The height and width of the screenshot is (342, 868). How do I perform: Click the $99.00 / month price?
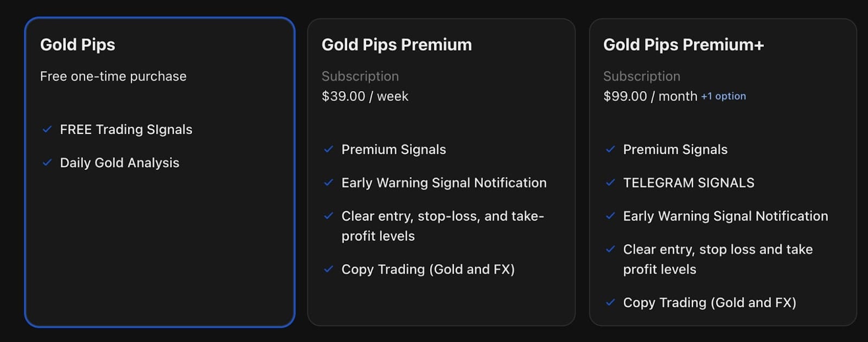point(650,96)
